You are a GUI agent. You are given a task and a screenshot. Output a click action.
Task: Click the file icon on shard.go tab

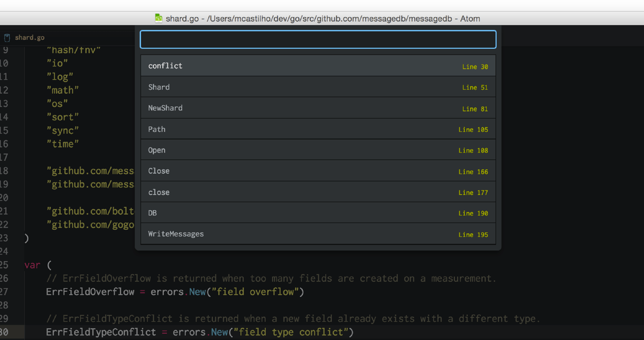(x=7, y=38)
